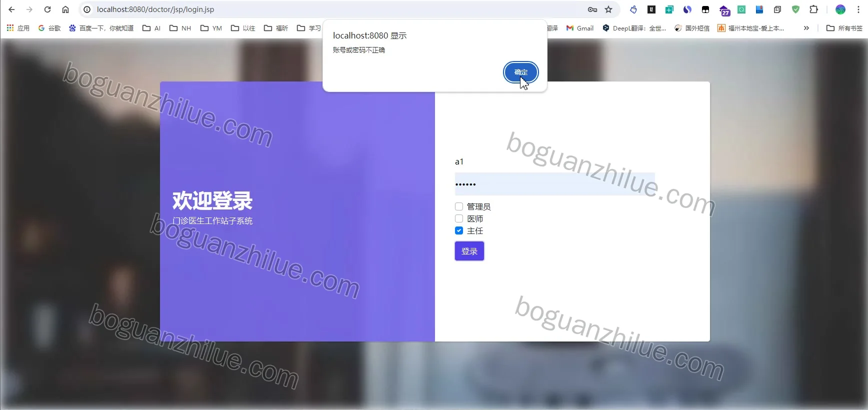Open the 百度一下 bookmark
The height and width of the screenshot is (410, 868).
pos(101,28)
